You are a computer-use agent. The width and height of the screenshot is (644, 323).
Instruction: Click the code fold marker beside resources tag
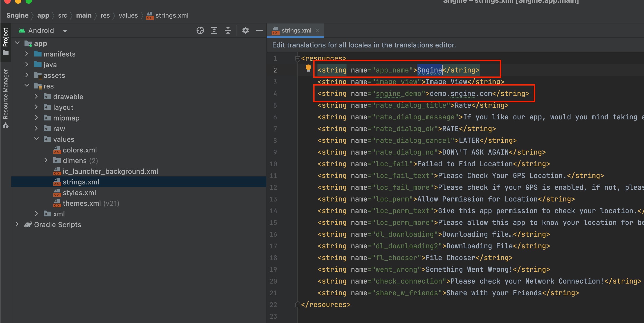point(298,59)
